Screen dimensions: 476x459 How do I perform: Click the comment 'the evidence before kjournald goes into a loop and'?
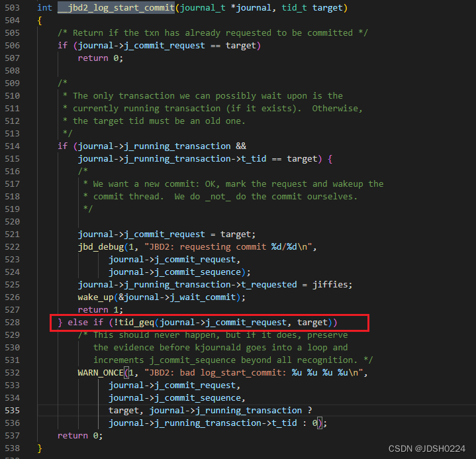click(220, 348)
